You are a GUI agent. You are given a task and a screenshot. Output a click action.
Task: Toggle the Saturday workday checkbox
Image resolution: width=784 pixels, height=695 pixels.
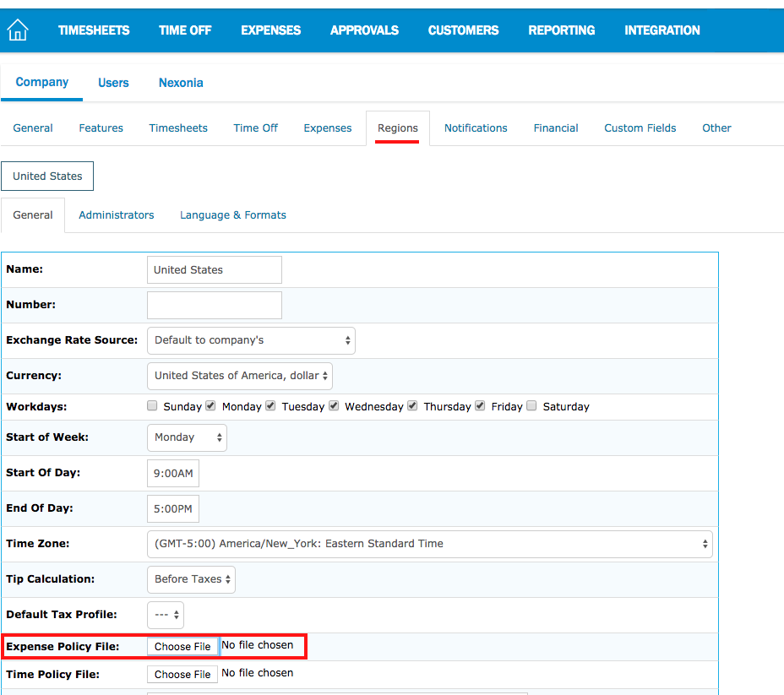click(x=532, y=405)
